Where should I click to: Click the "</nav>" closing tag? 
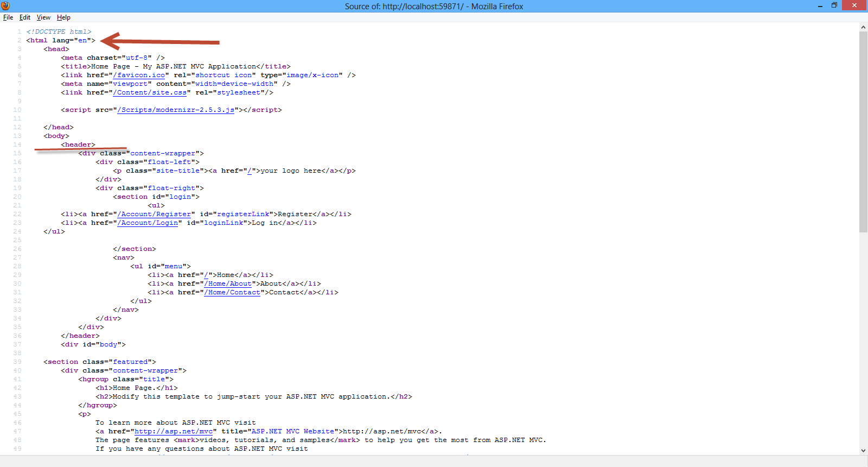point(126,310)
